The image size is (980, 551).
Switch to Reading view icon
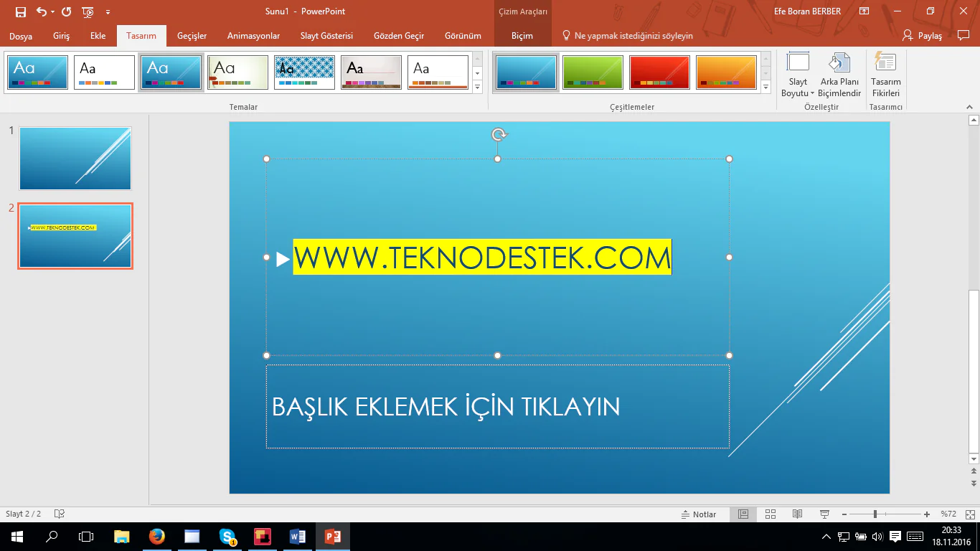(797, 514)
